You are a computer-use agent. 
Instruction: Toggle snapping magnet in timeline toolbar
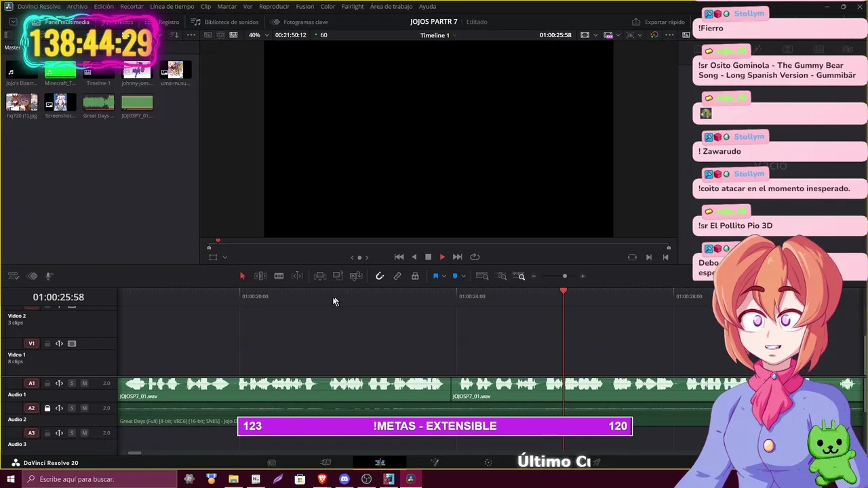tap(380, 276)
